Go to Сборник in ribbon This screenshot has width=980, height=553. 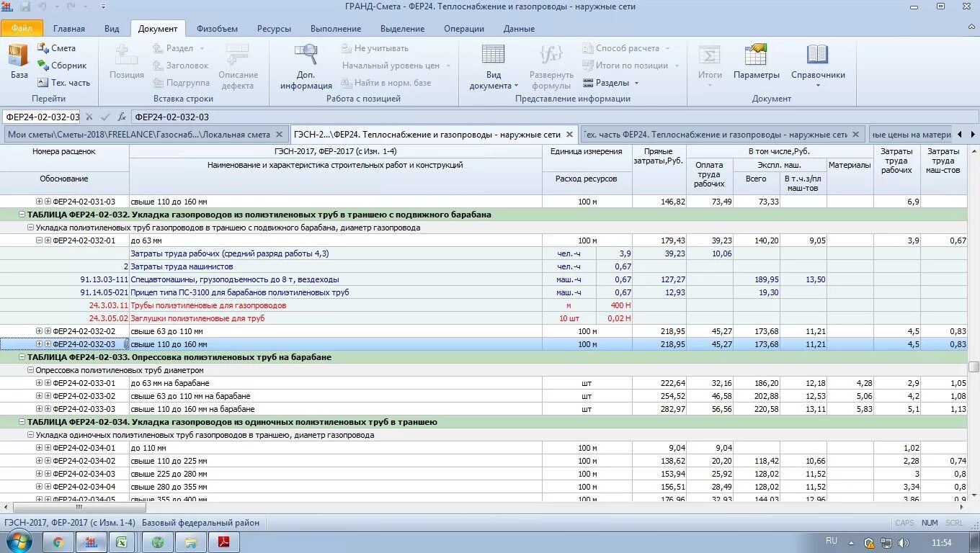tap(63, 66)
